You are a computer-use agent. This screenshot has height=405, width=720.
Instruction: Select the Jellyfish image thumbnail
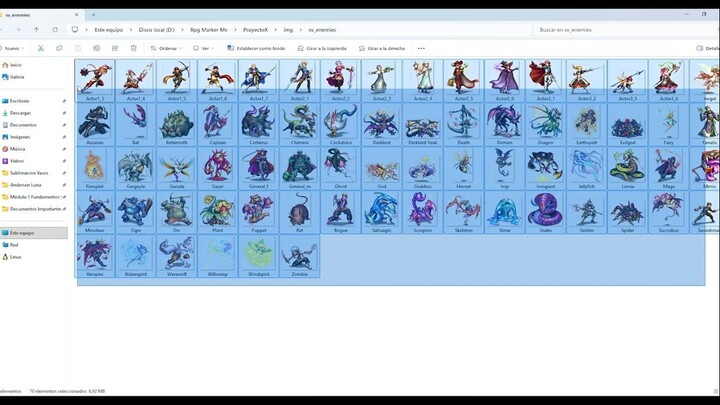pyautogui.click(x=586, y=168)
